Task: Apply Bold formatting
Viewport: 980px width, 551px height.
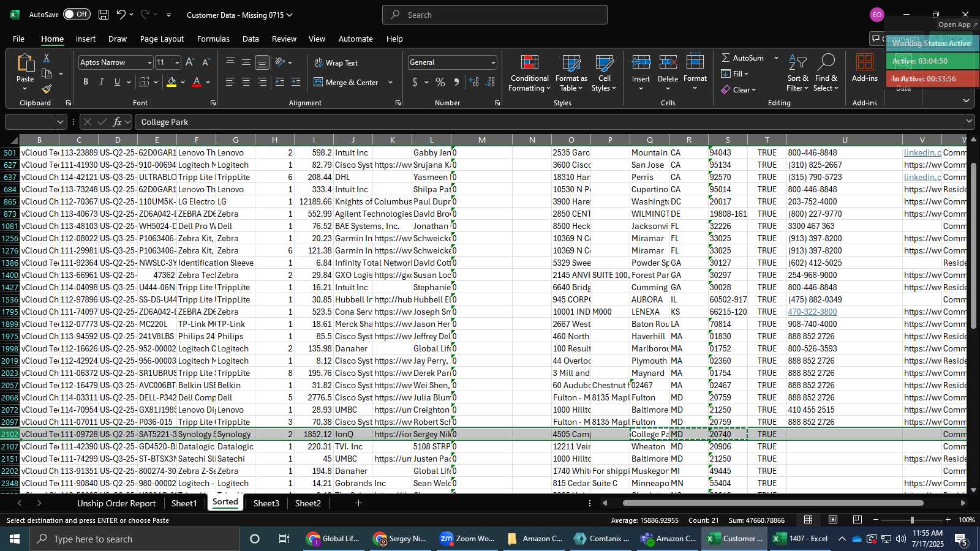Action: 86,82
